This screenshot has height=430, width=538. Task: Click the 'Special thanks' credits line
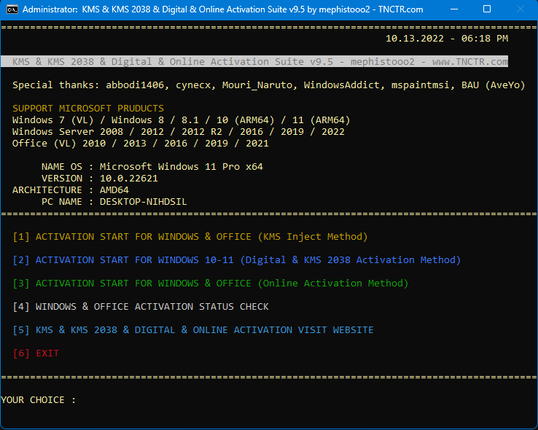click(x=269, y=85)
